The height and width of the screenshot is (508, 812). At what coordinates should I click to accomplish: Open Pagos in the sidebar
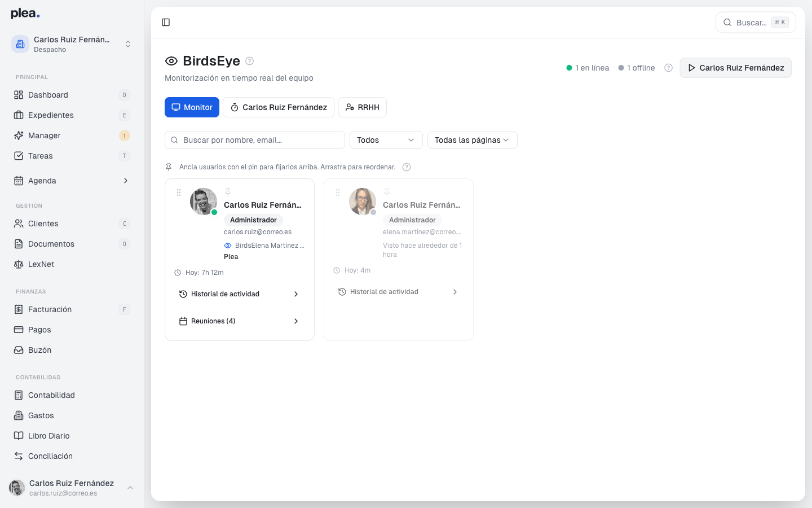pos(72,330)
